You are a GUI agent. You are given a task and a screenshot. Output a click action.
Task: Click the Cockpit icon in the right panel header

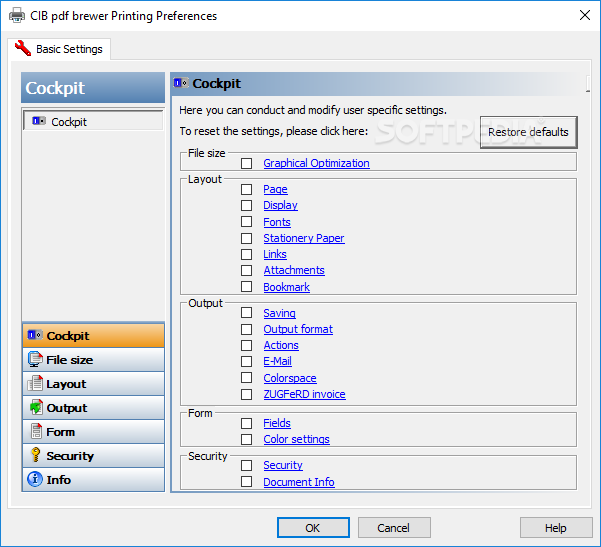pos(181,83)
